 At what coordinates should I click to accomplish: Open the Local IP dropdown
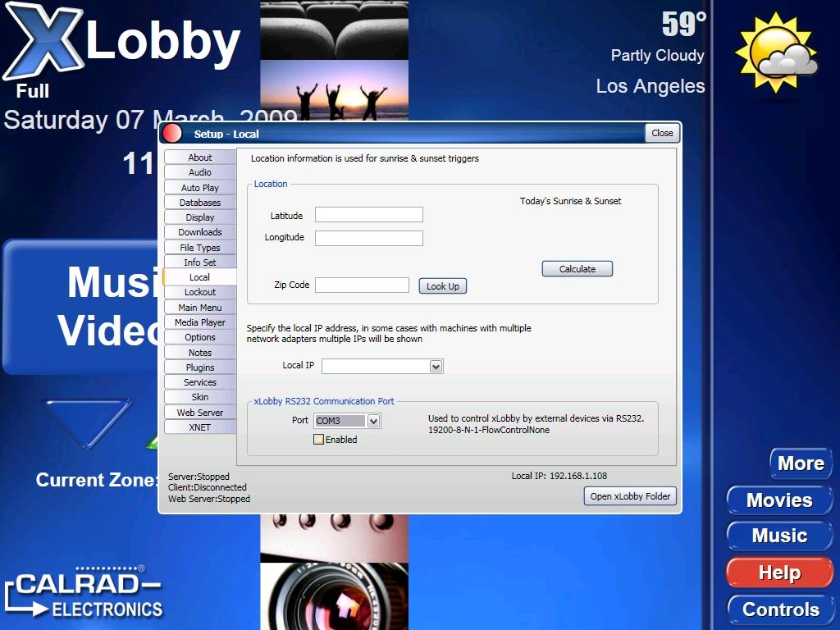point(436,367)
